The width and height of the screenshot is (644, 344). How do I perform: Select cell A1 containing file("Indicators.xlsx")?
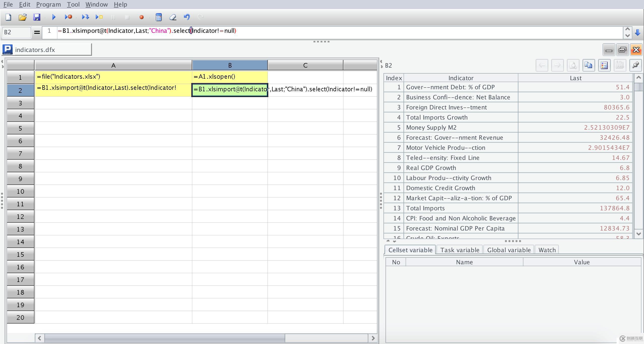coord(113,77)
